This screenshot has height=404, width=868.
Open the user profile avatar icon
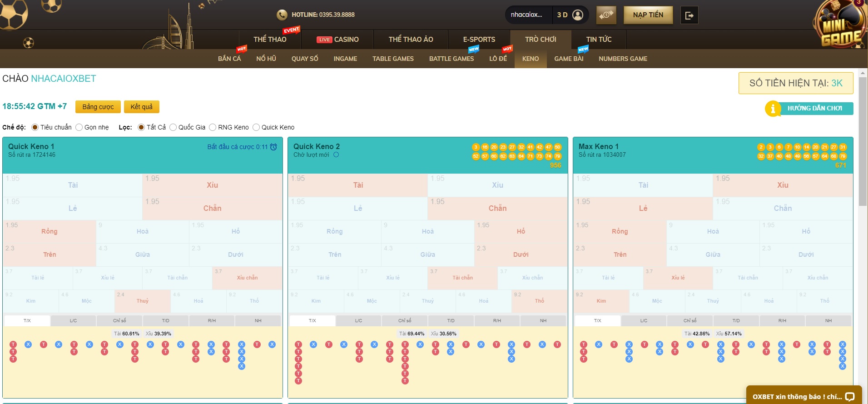point(578,15)
